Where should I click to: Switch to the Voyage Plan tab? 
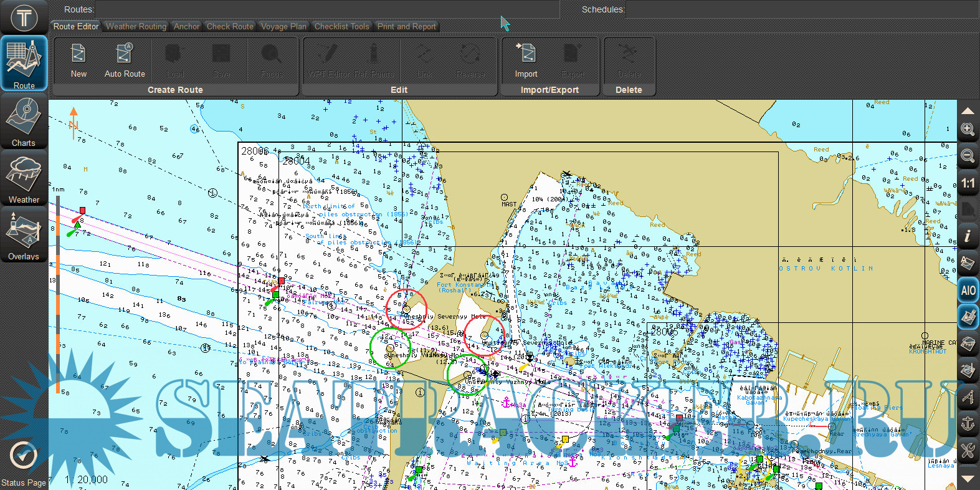click(283, 26)
